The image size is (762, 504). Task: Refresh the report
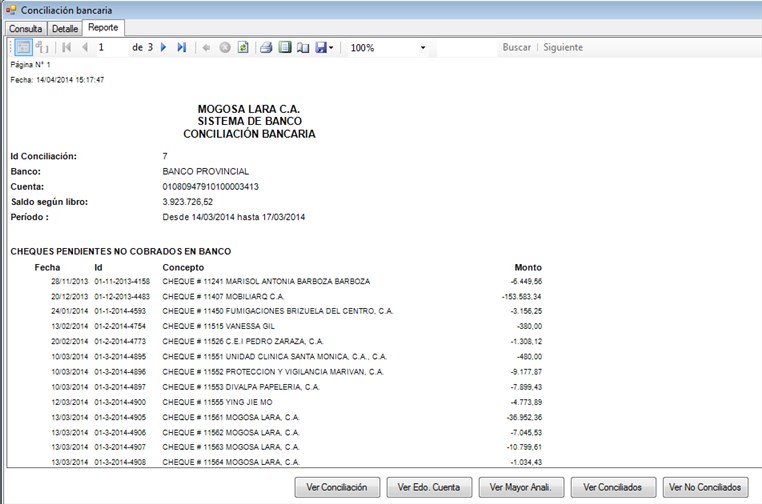tap(243, 48)
